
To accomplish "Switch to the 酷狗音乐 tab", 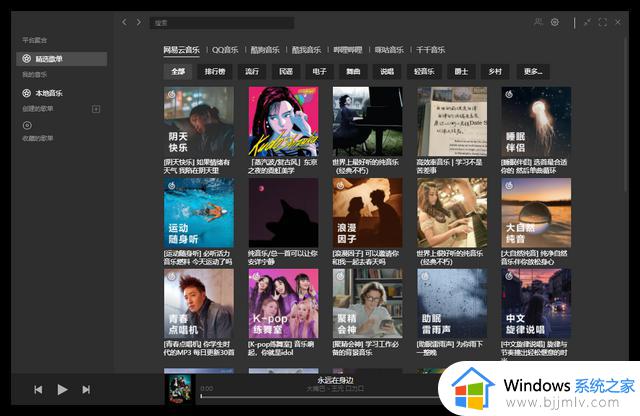I will pyautogui.click(x=265, y=50).
